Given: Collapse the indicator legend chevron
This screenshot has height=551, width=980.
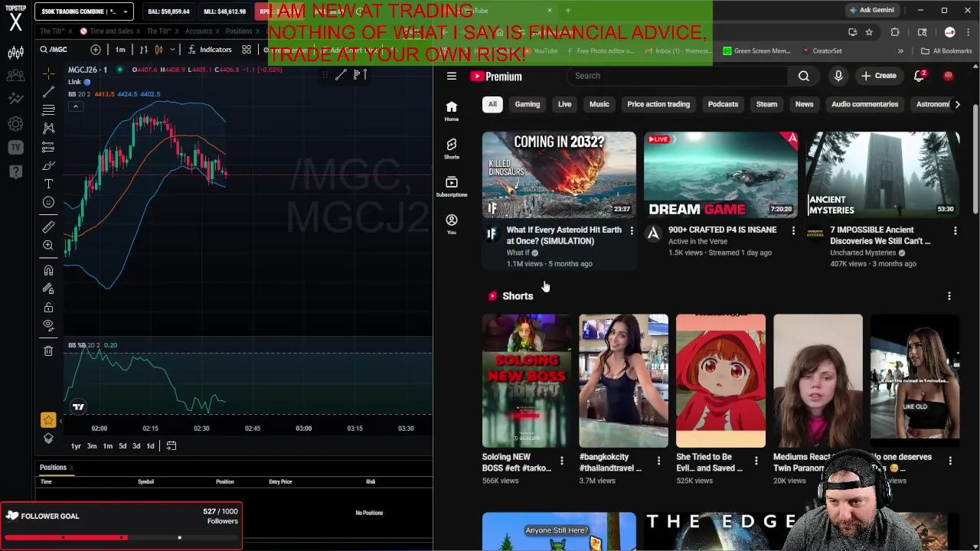Looking at the screenshot, I should (x=75, y=106).
